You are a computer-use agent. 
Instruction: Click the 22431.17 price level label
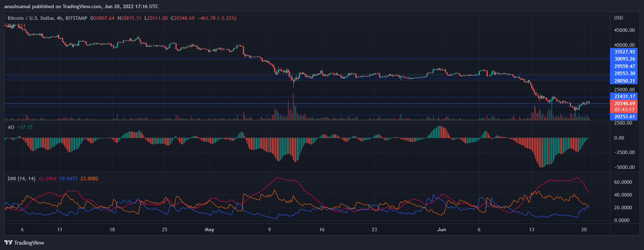pyautogui.click(x=624, y=96)
